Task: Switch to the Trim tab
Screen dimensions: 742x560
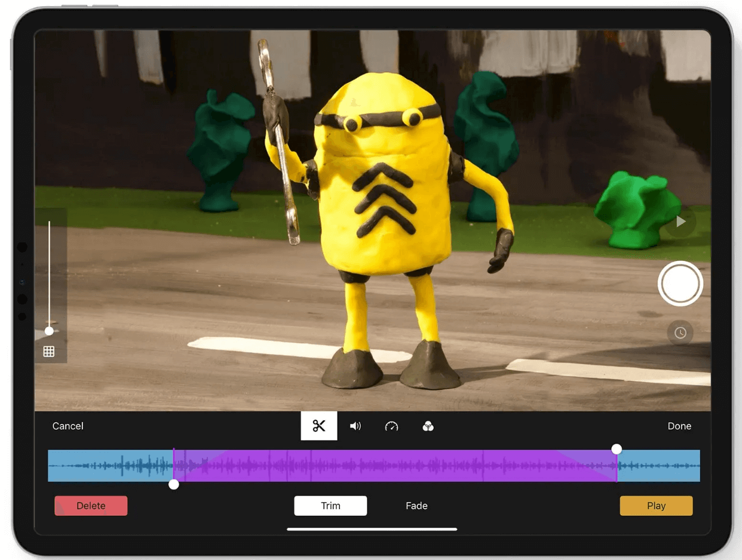Action: tap(330, 506)
